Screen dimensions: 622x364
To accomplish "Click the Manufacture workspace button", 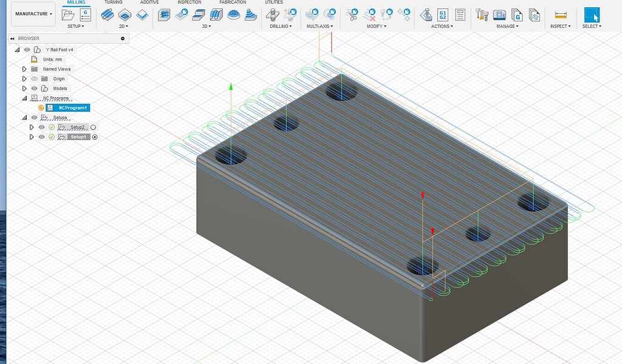I will pyautogui.click(x=33, y=14).
